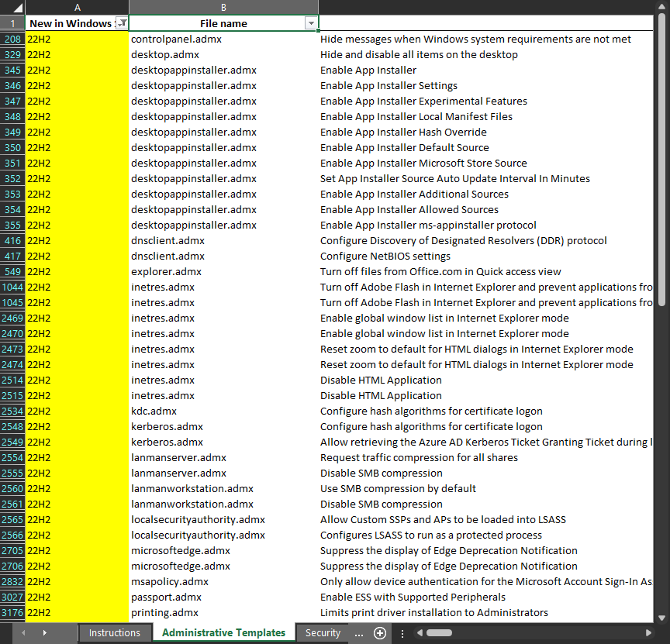This screenshot has height=644, width=670.
Task: Click the horizontal scrollbar right arrow
Action: click(648, 633)
